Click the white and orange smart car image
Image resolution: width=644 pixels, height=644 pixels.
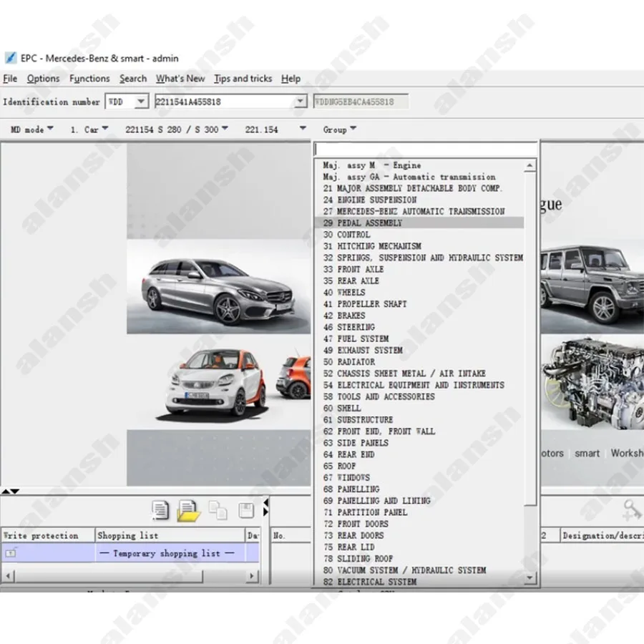[x=215, y=384]
